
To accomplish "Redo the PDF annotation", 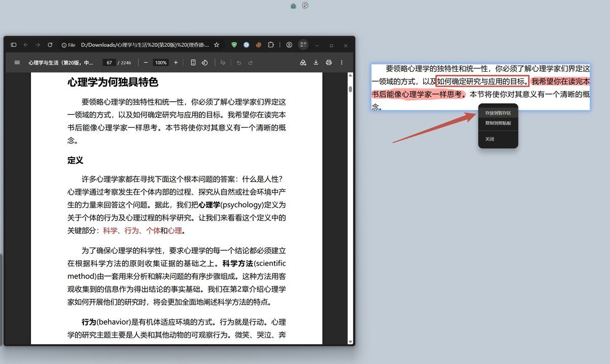I will pos(251,63).
